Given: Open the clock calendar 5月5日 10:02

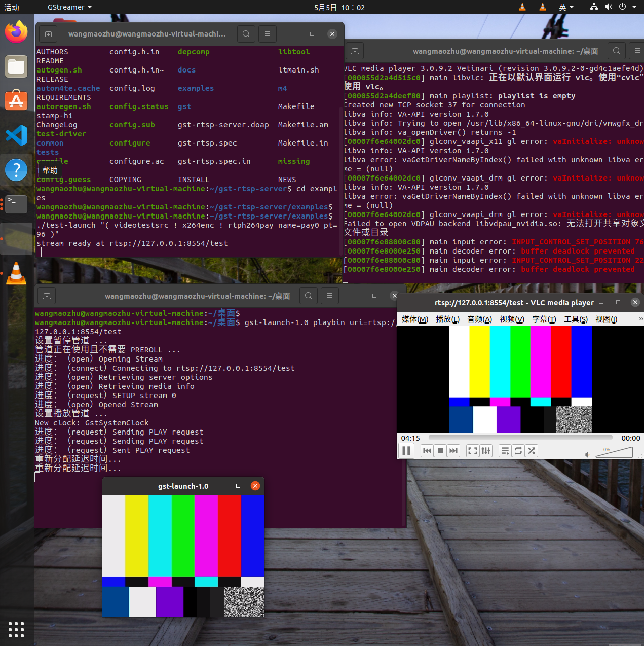Looking at the screenshot, I should (339, 7).
